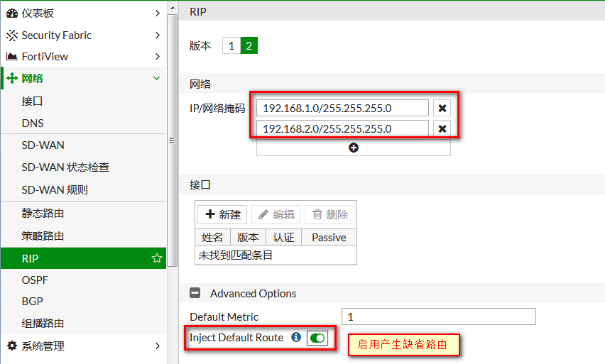Viewport: 605px width, 364px height.
Task: Collapse the Advanced Options section
Action: point(195,293)
